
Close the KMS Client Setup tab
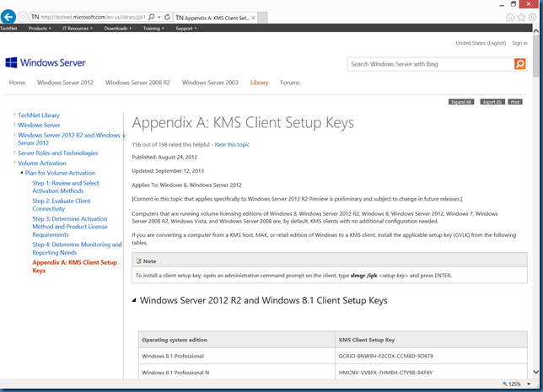[253, 18]
